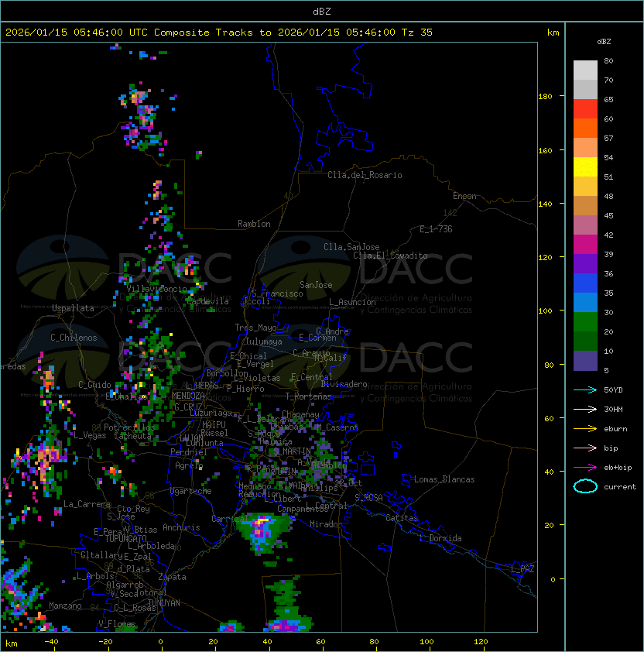Viewport: 644px width, 652px height.
Task: Click the 'Lomas_Blancas' map label
Action: tap(444, 479)
